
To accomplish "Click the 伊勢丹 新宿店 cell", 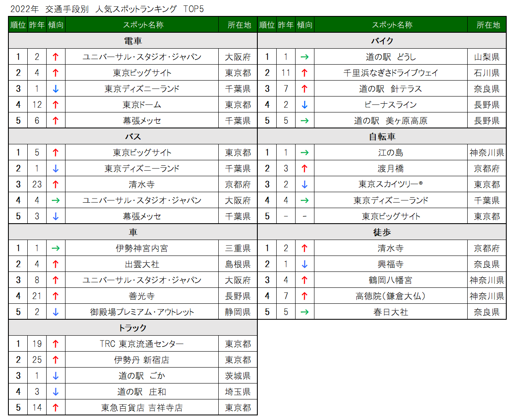I will [142, 360].
